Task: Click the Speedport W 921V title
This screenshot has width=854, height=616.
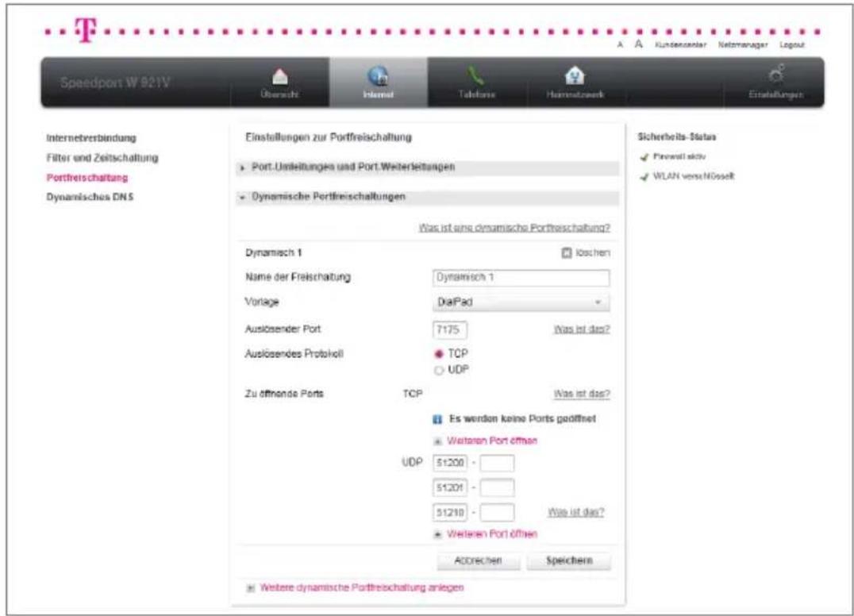Action: coord(115,83)
